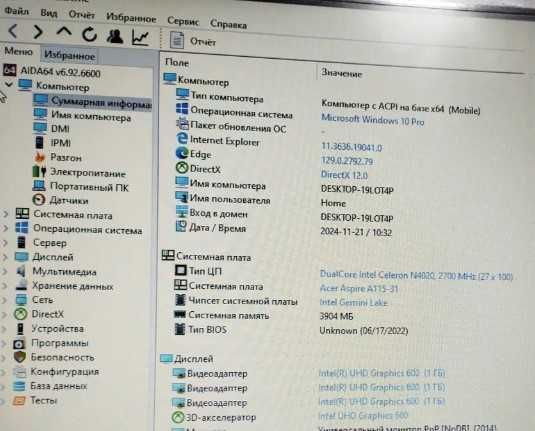
Task: Switch to the Избранное tab in sidebar
Action: coord(70,55)
